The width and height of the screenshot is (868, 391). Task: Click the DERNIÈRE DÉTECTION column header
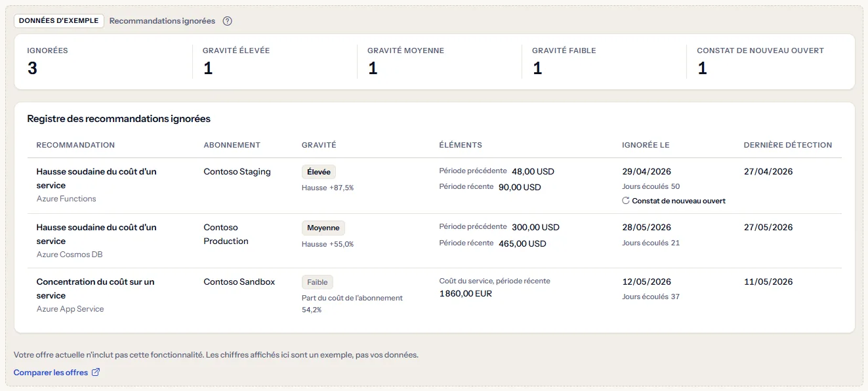pyautogui.click(x=787, y=145)
